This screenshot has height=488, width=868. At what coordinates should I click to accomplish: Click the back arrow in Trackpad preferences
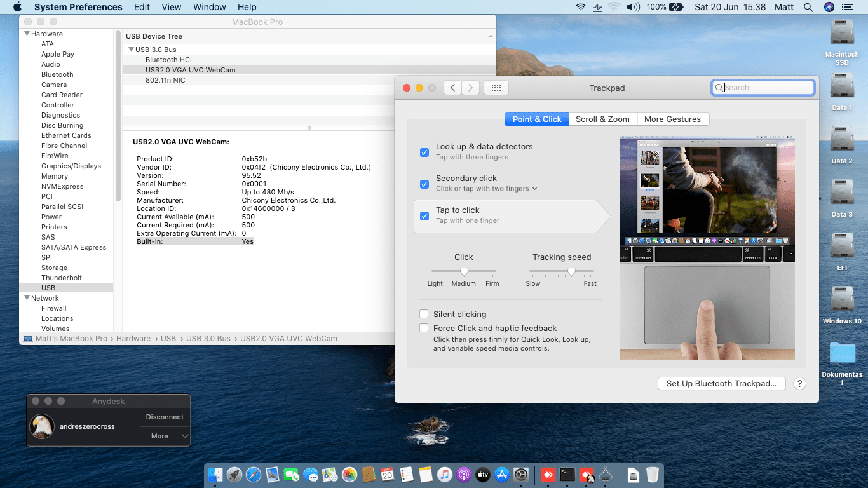tap(452, 88)
